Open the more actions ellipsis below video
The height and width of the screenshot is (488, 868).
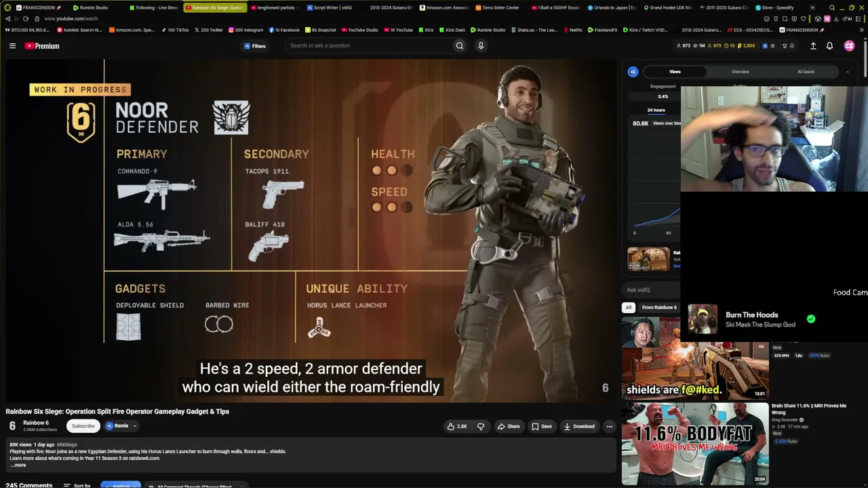coord(610,426)
